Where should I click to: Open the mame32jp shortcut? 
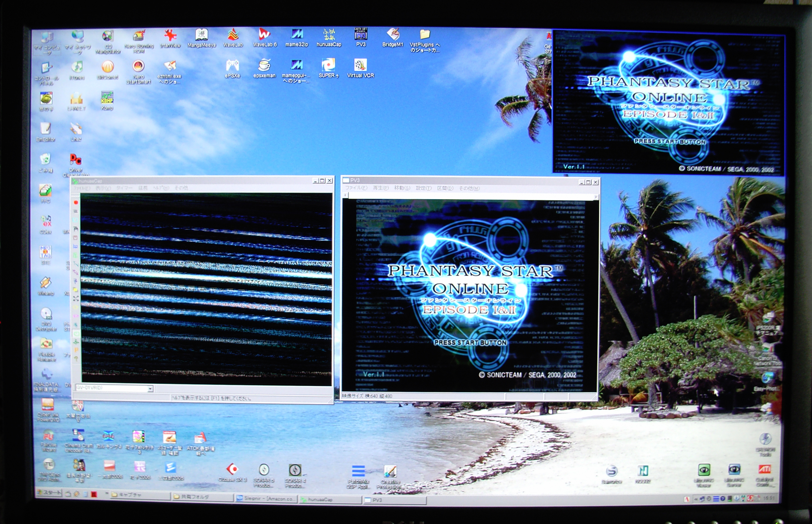pos(296,38)
